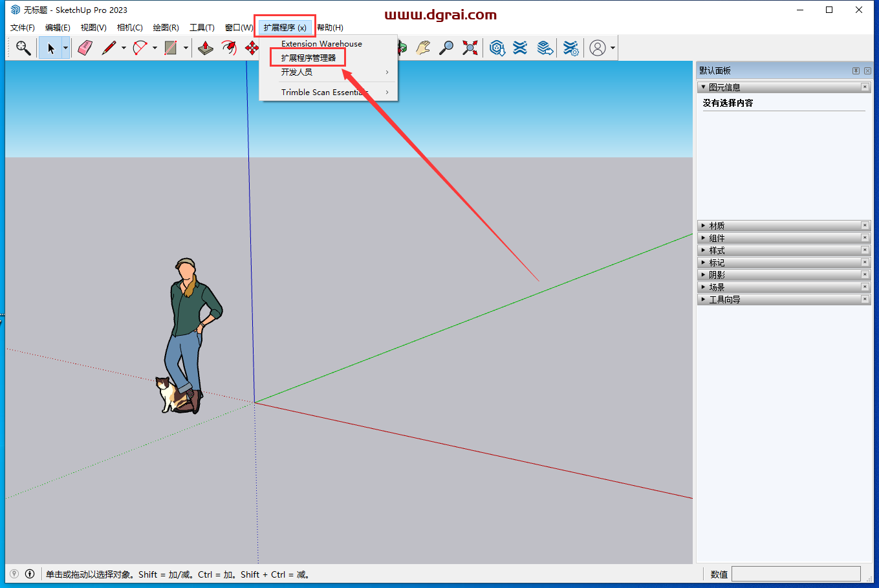Open Extension Warehouse toolbar icon
879x588 pixels.
pos(520,48)
